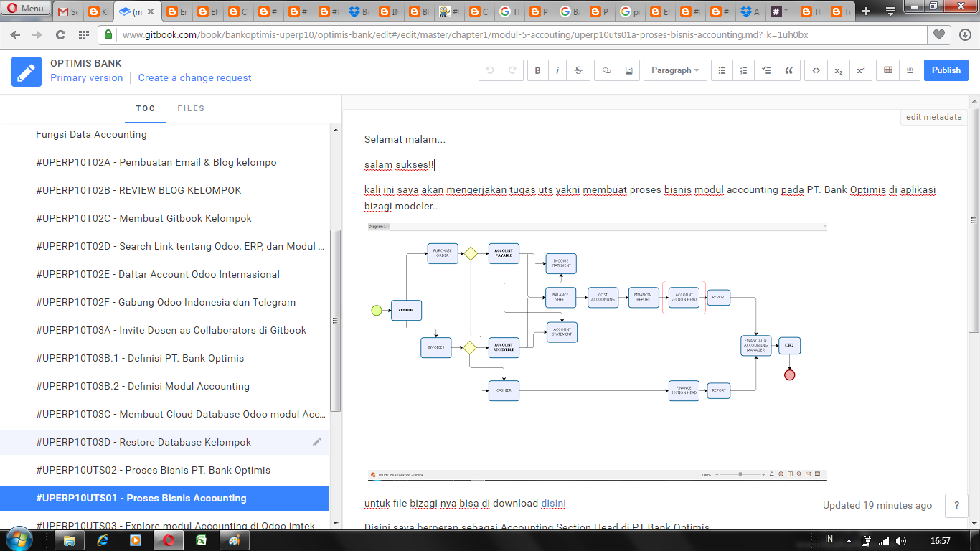Click the Bizagi process diagram image
980x551 pixels.
click(x=596, y=352)
